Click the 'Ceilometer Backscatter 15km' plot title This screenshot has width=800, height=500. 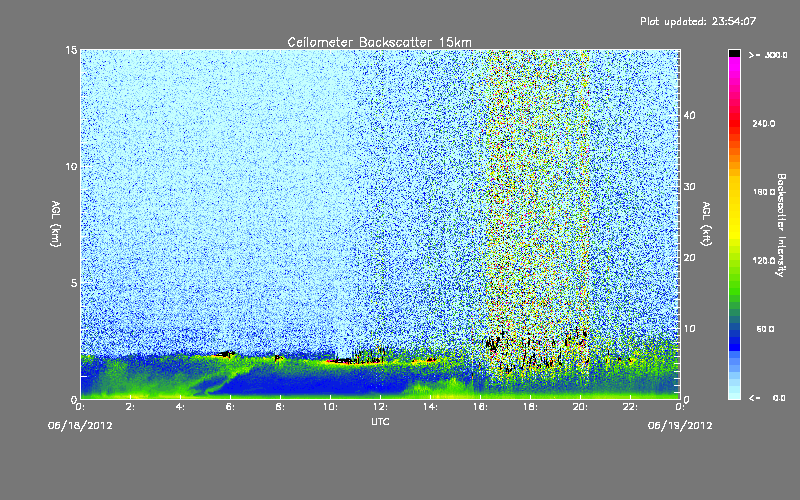pos(379,42)
